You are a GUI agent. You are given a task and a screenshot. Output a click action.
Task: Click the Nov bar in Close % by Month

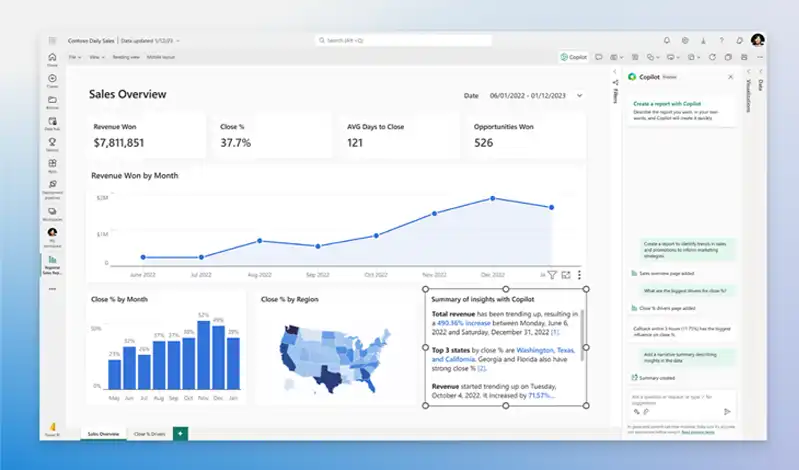tap(204, 355)
